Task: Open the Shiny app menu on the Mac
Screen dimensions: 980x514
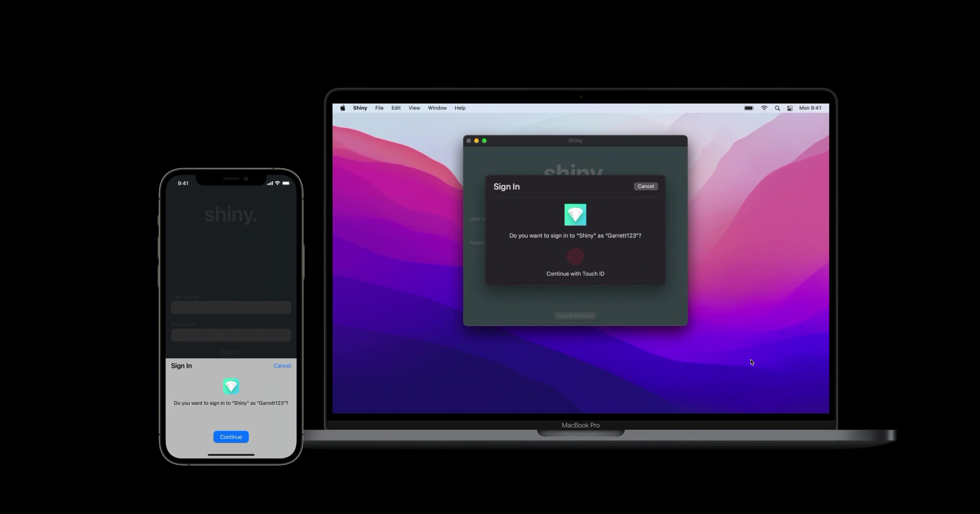Action: [x=360, y=108]
